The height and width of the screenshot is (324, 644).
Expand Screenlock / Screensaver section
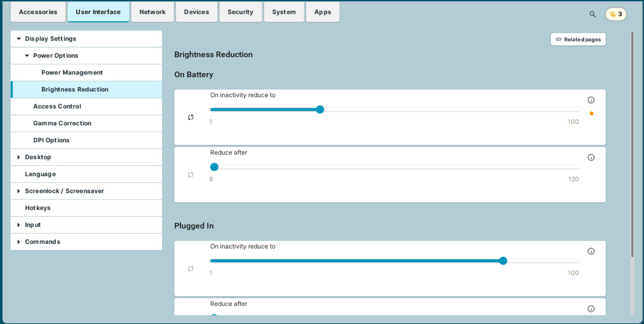click(19, 191)
